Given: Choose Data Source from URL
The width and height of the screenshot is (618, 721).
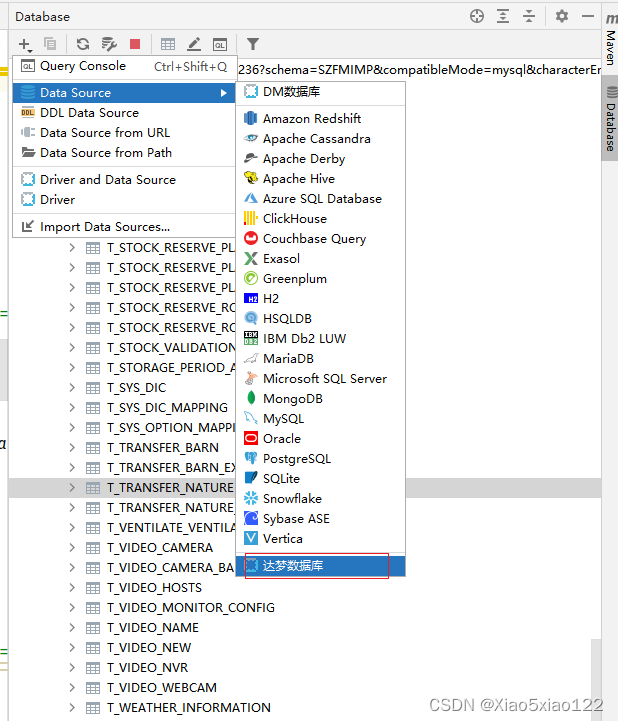Looking at the screenshot, I should tap(124, 133).
